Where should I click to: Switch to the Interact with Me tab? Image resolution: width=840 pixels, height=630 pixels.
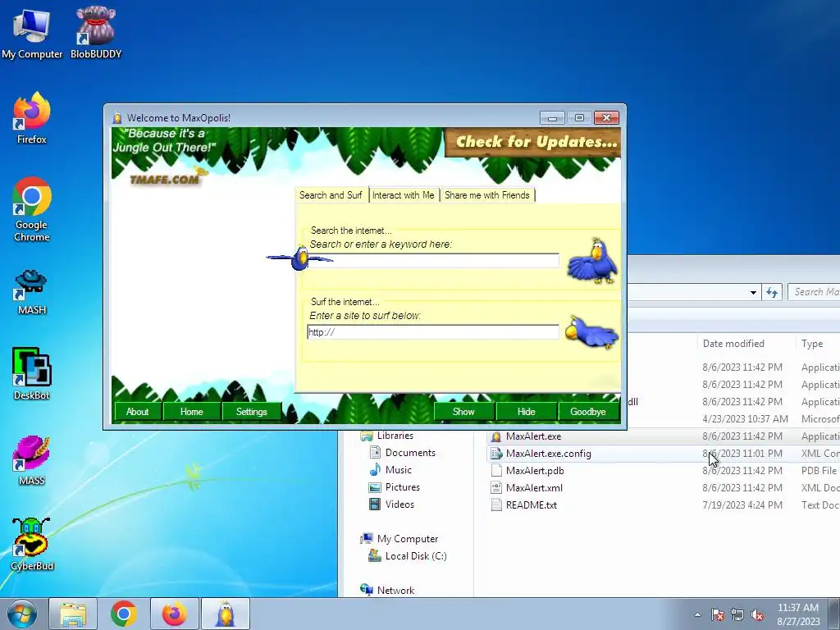click(404, 195)
